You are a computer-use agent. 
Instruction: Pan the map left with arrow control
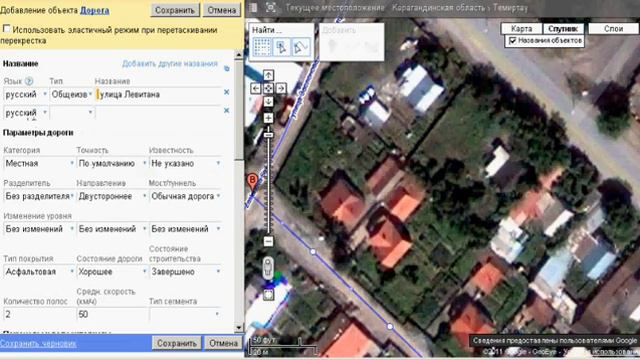(x=256, y=88)
